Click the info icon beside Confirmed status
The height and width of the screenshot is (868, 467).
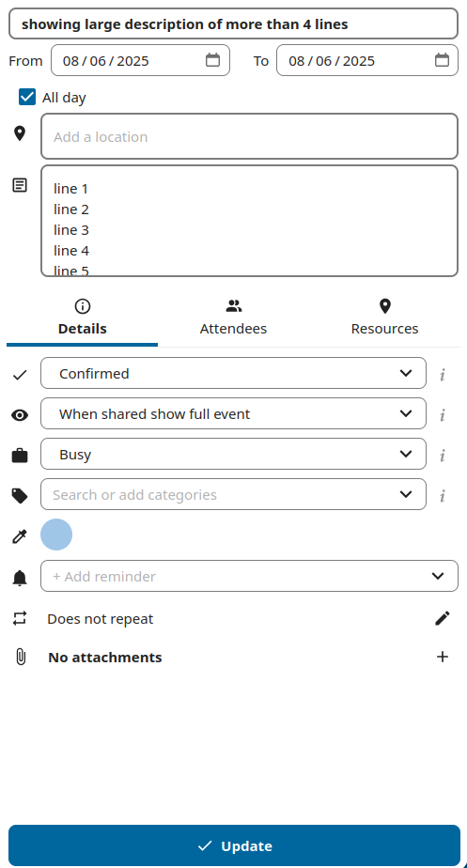pyautogui.click(x=442, y=375)
